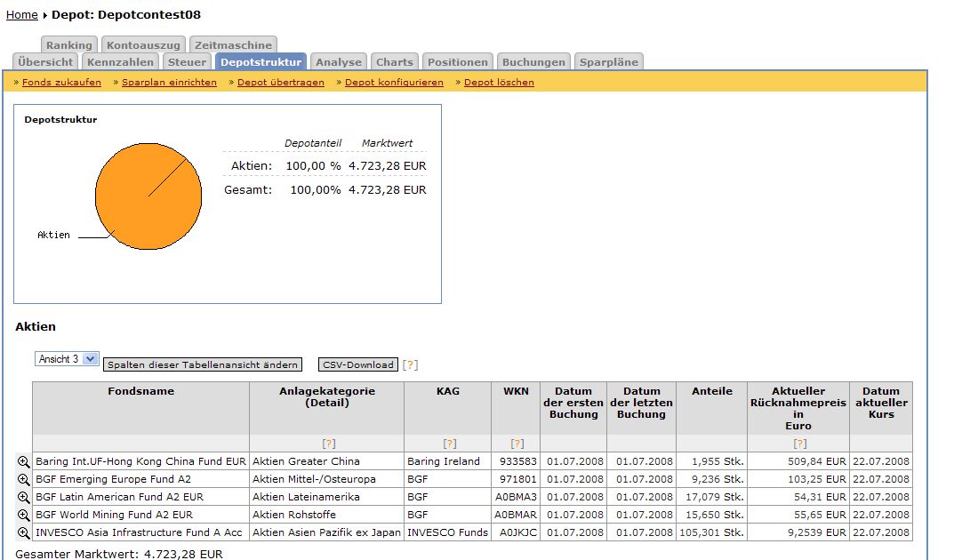Click the Depot löschen link
954x560 pixels.
tap(499, 83)
